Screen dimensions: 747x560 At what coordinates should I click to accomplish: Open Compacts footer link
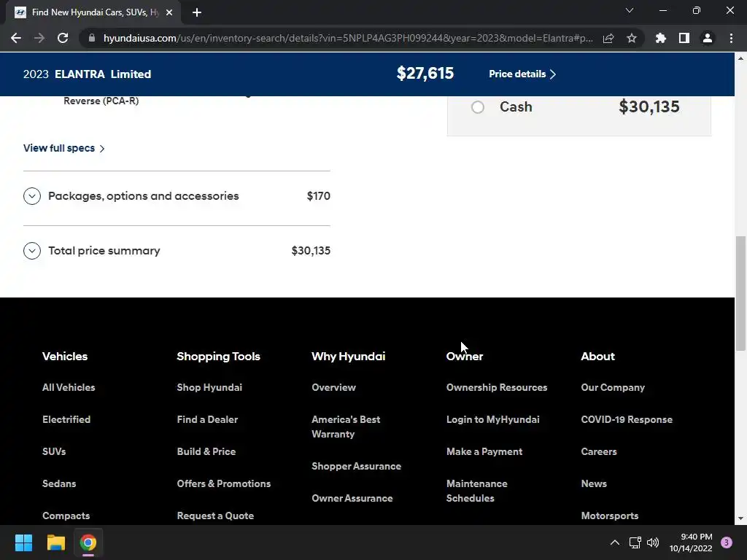pos(66,516)
